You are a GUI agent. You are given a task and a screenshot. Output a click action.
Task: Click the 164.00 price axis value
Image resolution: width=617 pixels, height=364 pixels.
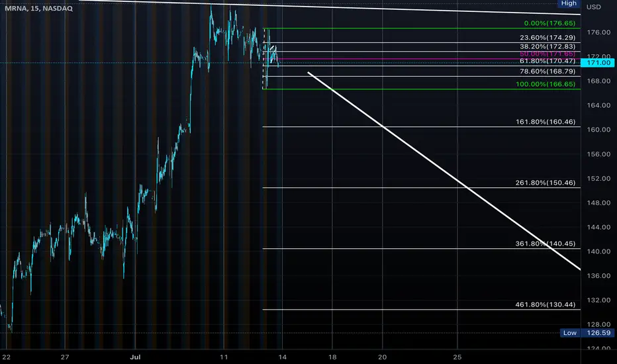point(598,105)
